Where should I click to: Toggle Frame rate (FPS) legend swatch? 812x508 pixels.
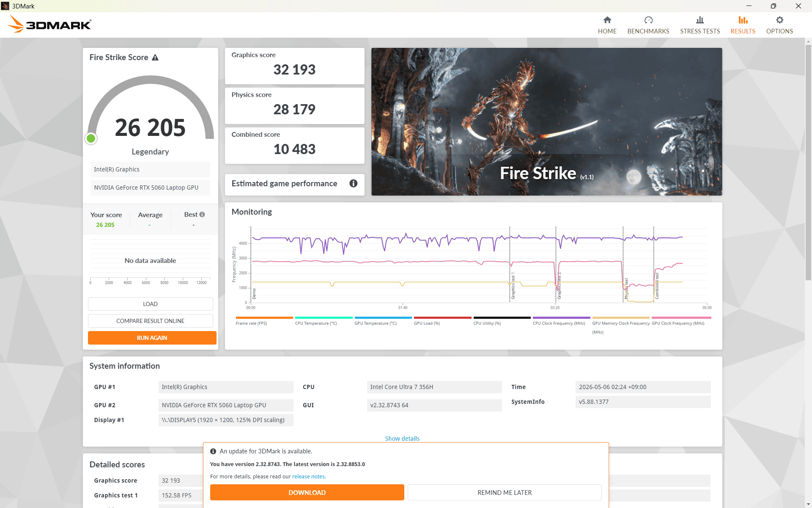coord(264,317)
